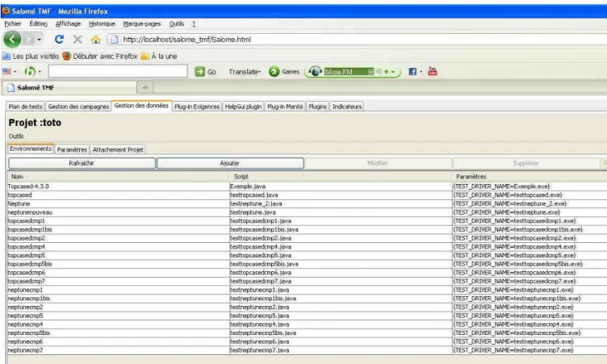The height and width of the screenshot is (364, 607).
Task: Open the navigation history dropdown arrow
Action: point(39,40)
